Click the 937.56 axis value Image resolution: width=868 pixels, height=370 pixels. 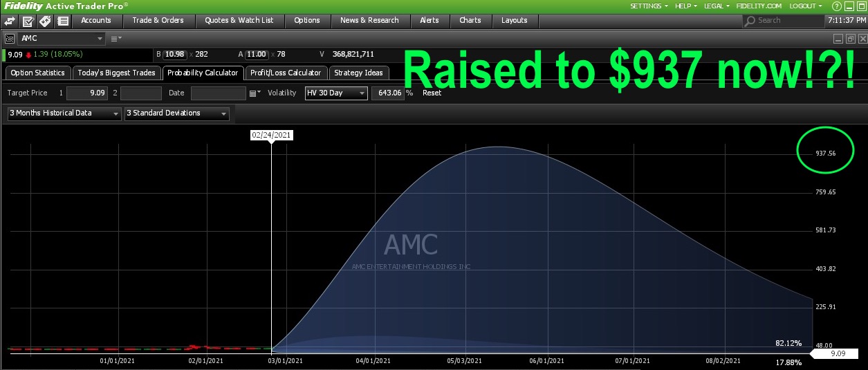[826, 154]
